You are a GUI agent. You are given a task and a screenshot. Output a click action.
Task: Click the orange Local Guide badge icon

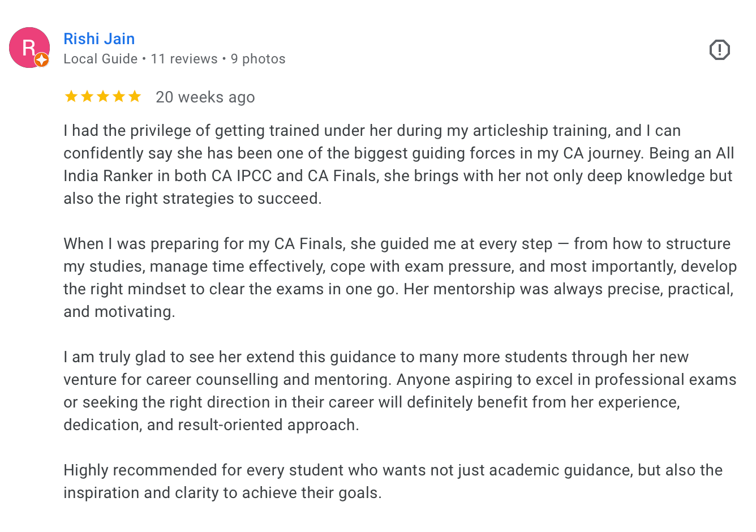pos(41,60)
